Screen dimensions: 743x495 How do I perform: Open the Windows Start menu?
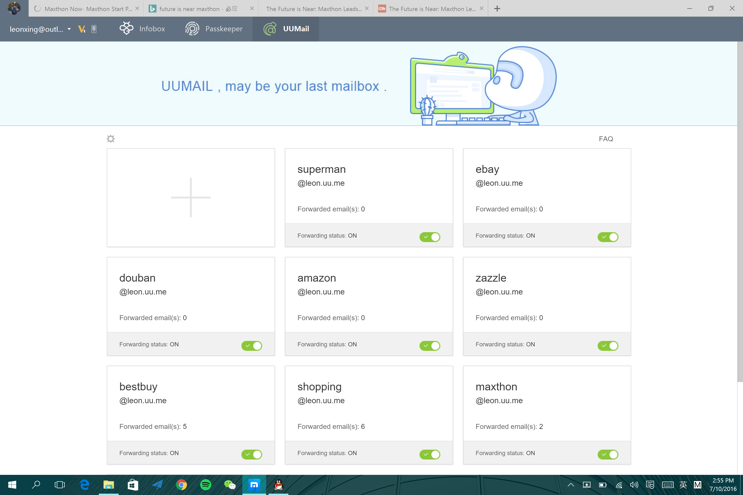click(x=12, y=485)
